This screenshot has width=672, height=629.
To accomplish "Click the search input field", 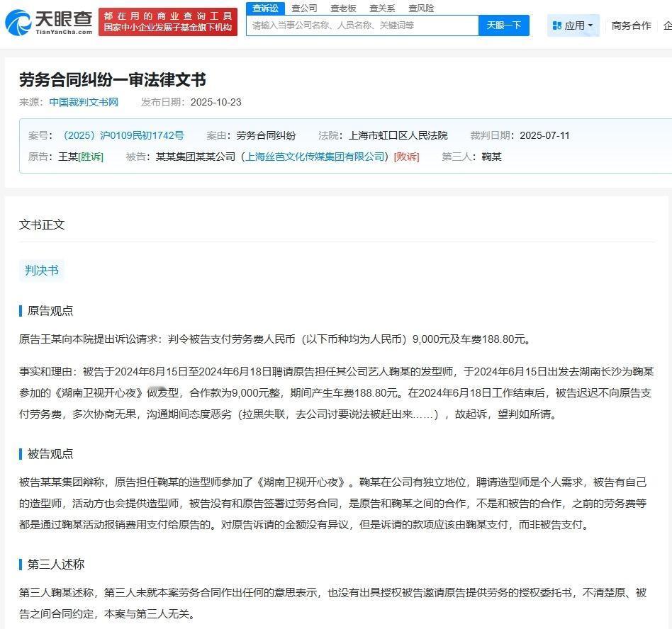I will (362, 25).
